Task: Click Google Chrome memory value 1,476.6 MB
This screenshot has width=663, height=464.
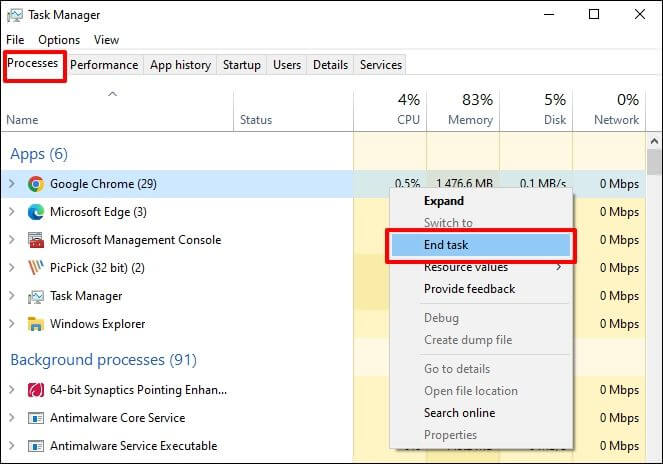Action: point(464,184)
